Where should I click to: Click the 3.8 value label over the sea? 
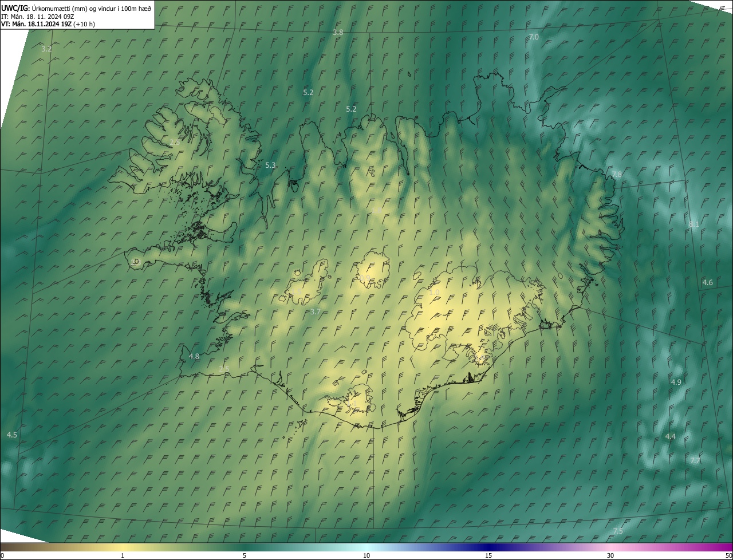(x=338, y=33)
